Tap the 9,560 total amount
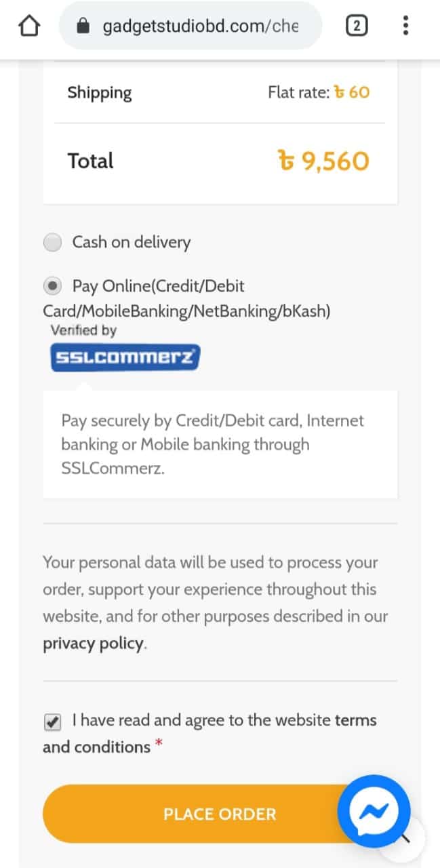 324,161
